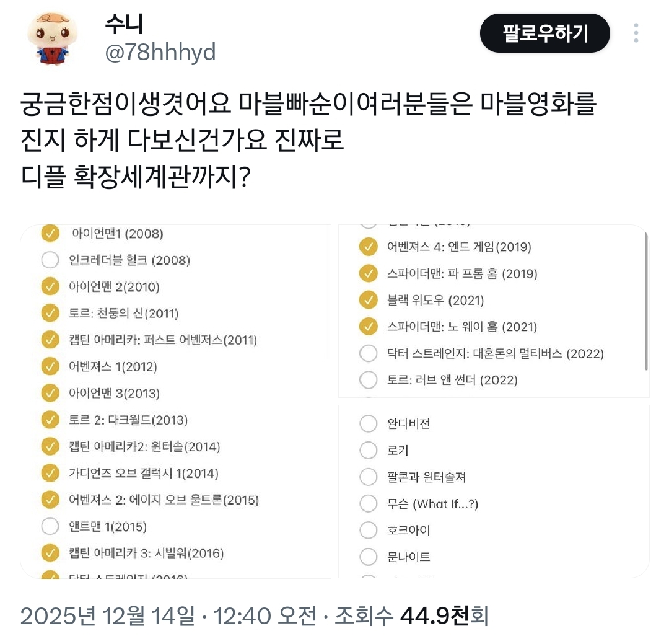Open the 수니 display name
The image size is (669, 644).
click(x=124, y=24)
